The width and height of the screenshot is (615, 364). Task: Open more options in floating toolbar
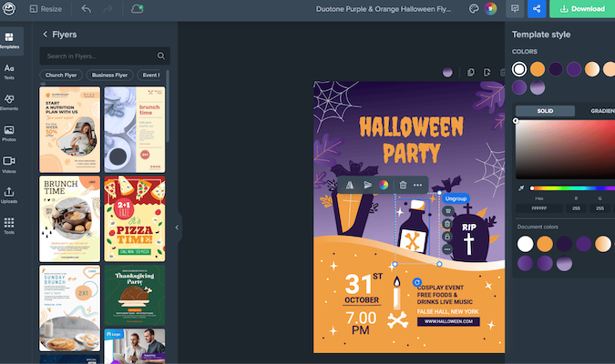pos(417,185)
